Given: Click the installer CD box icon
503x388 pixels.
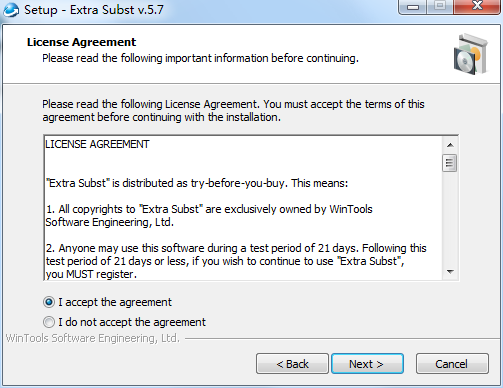Looking at the screenshot, I should click(x=471, y=54).
